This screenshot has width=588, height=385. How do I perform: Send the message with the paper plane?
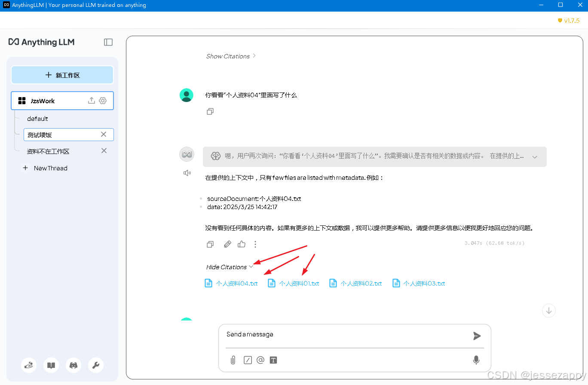477,336
